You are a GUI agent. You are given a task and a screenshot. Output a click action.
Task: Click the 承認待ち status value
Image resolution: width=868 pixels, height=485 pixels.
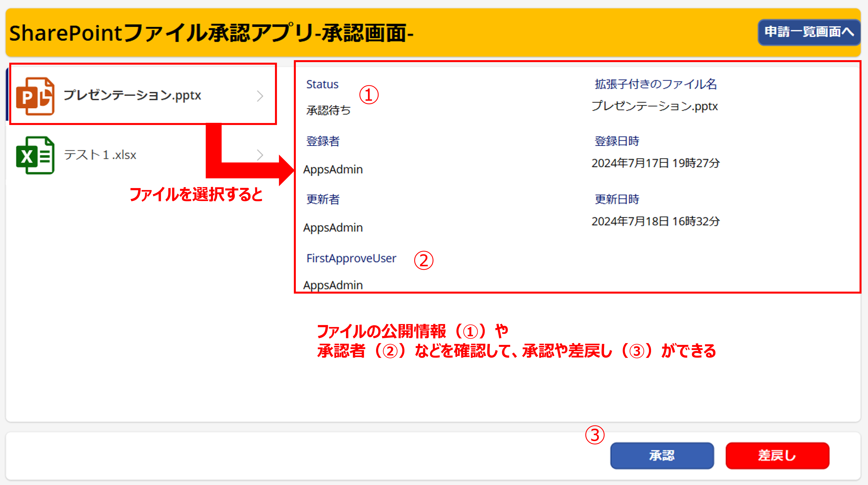pyautogui.click(x=328, y=110)
